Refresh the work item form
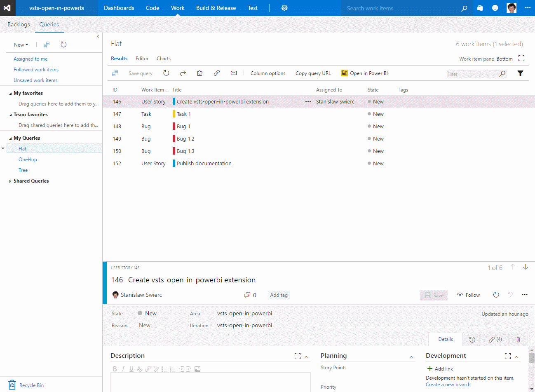The image size is (535, 392). [x=496, y=295]
